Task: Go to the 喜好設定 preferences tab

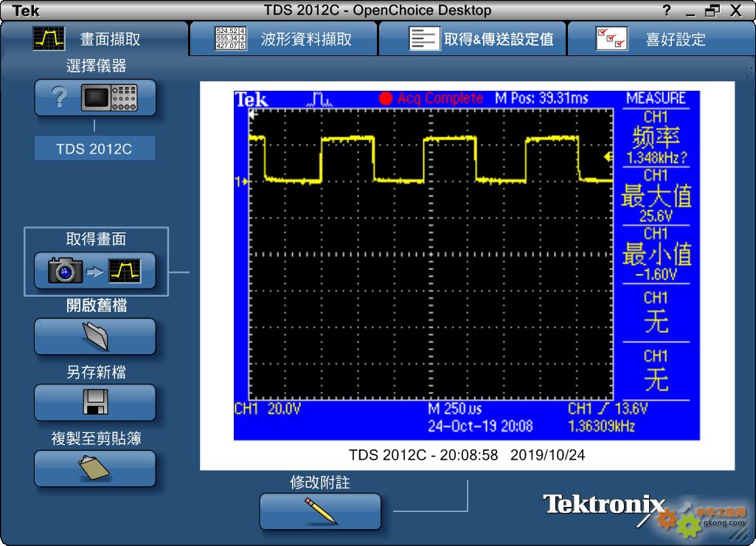Action: [x=662, y=38]
